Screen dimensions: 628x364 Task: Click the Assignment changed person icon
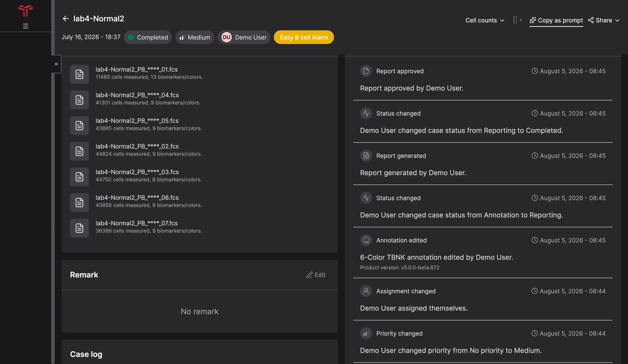click(366, 291)
